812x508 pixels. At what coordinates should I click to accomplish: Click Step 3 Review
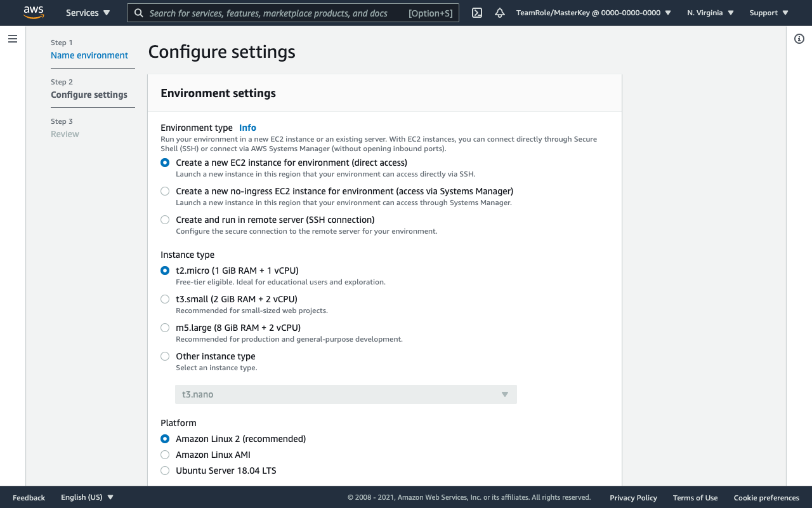pos(65,134)
